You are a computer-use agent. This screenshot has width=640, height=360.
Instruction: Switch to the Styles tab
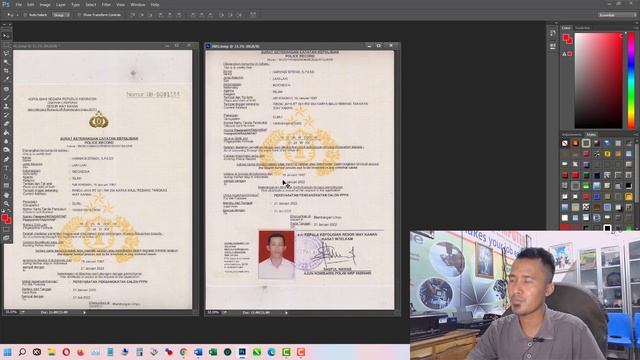[591, 134]
